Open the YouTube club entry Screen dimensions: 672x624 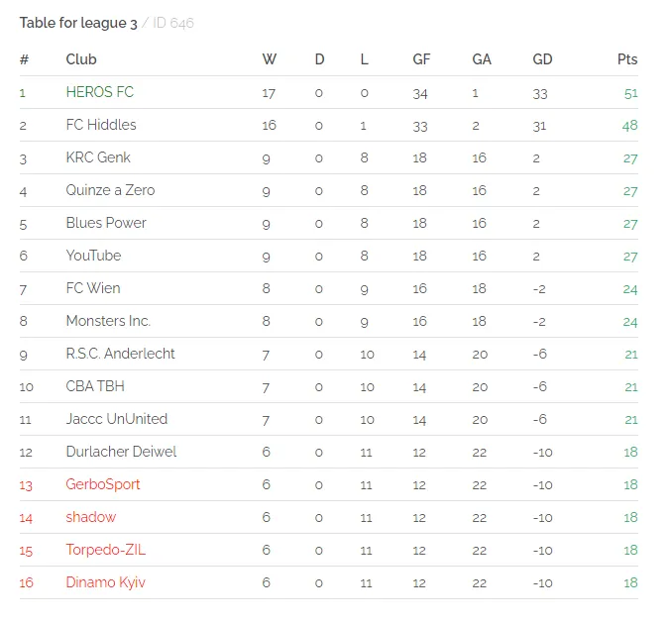tap(93, 256)
